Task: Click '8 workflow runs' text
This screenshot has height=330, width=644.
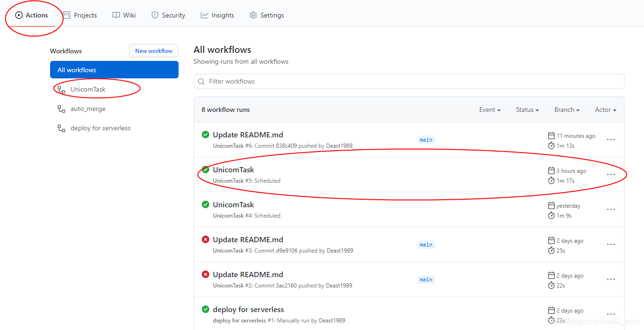Action: (x=225, y=110)
